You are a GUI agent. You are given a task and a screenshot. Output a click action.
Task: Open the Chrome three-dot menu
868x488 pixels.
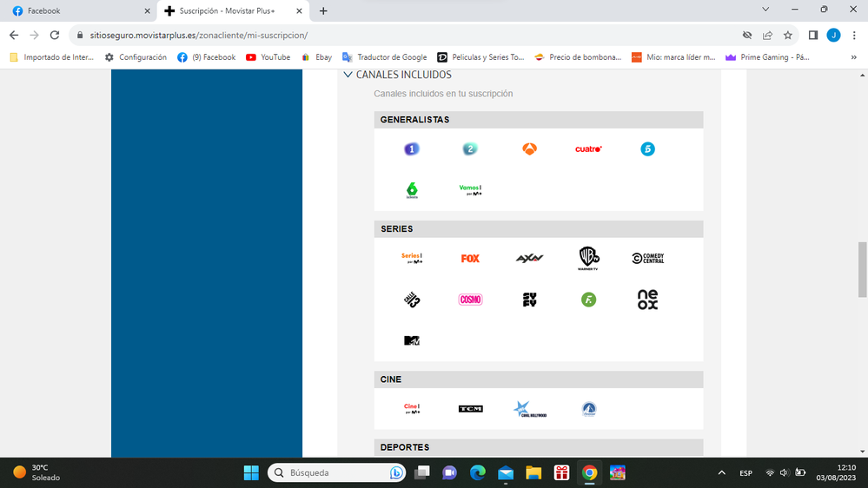tap(854, 35)
